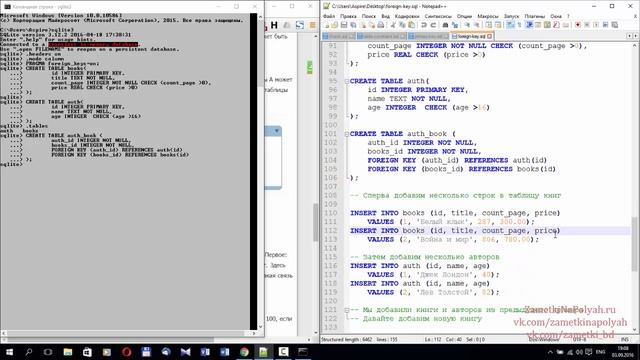Zoom out using Notepad++ toolbar icon
The image size is (640, 360).
click(476, 25)
